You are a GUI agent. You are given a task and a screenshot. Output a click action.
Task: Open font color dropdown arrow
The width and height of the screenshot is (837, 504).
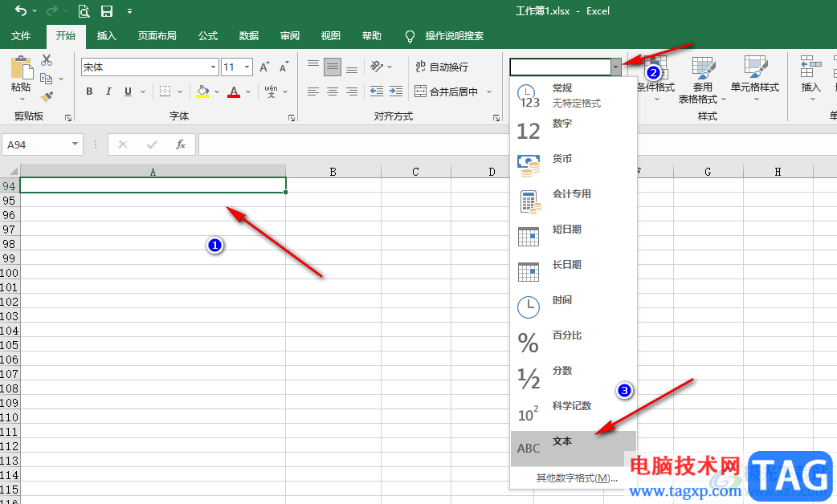tap(248, 91)
